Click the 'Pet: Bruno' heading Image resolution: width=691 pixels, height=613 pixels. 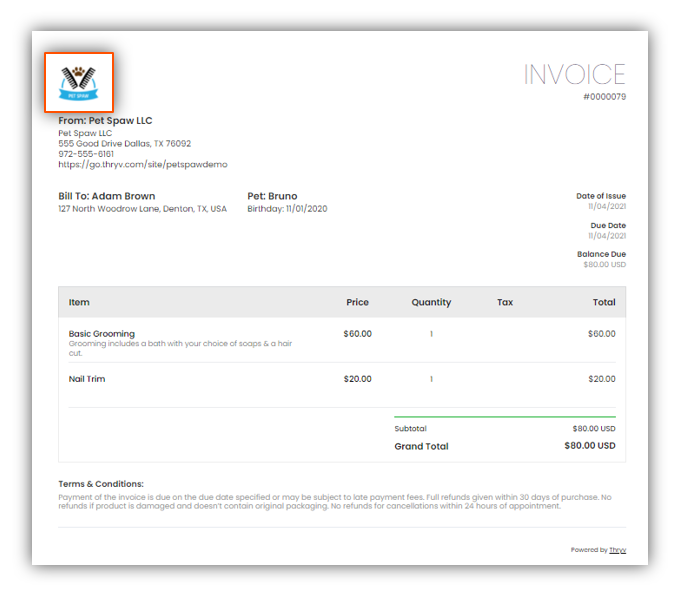(272, 196)
